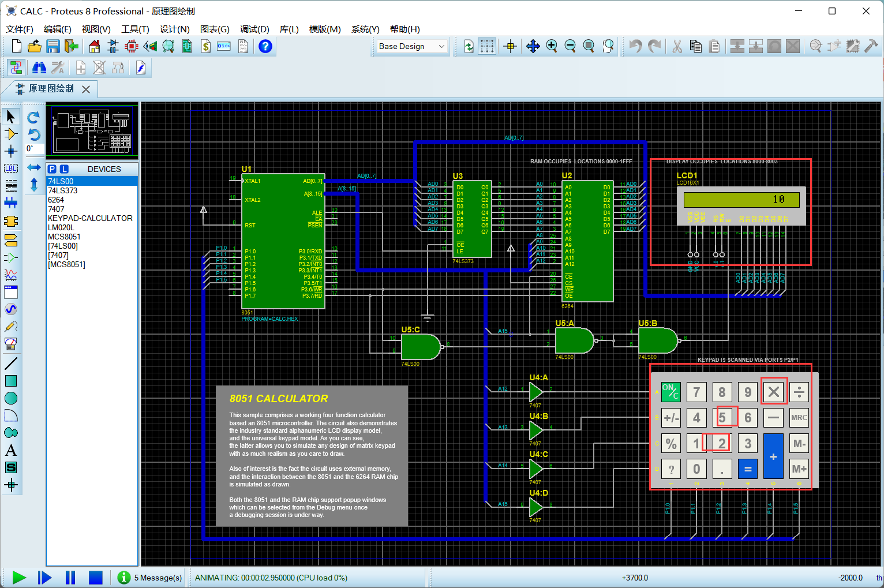Click the Pan view arrows icon

(x=533, y=46)
